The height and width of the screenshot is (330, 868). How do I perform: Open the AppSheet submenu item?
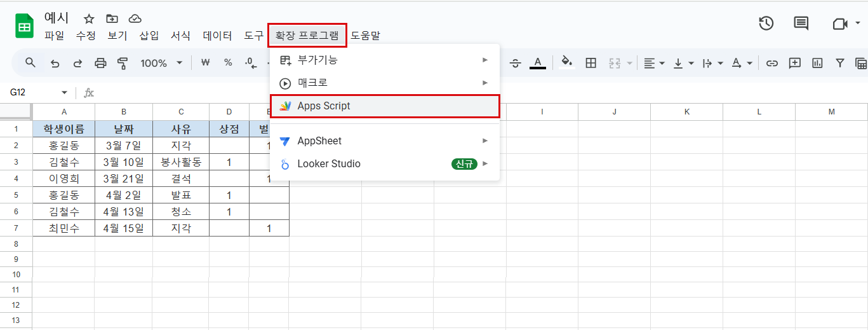[x=385, y=141]
